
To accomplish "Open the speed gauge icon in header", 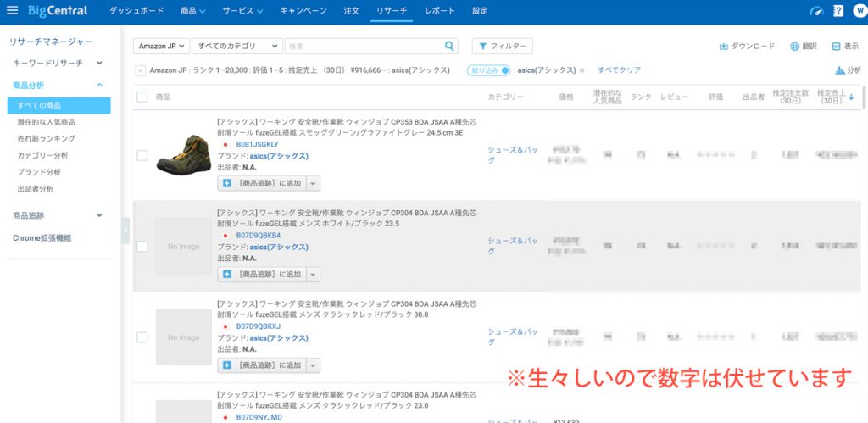I will [x=816, y=11].
